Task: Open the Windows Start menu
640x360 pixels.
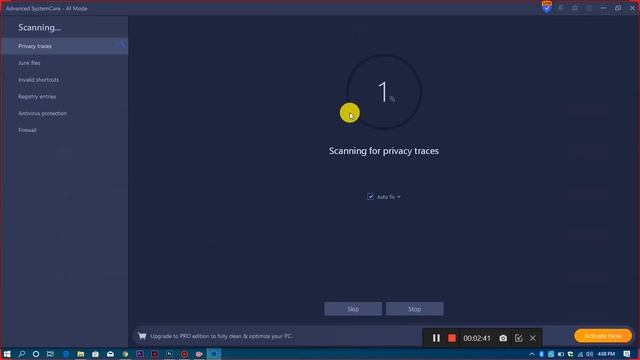Action: coord(7,354)
